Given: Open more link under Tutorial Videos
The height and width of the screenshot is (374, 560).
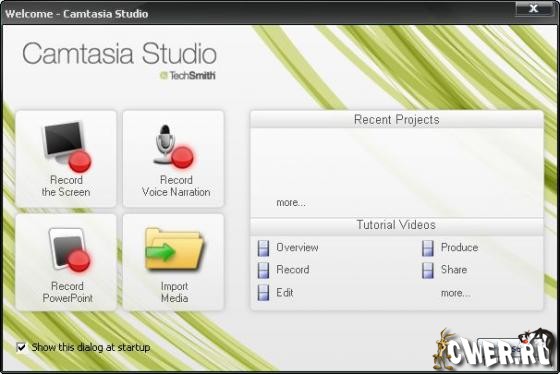Looking at the screenshot, I should point(456,293).
